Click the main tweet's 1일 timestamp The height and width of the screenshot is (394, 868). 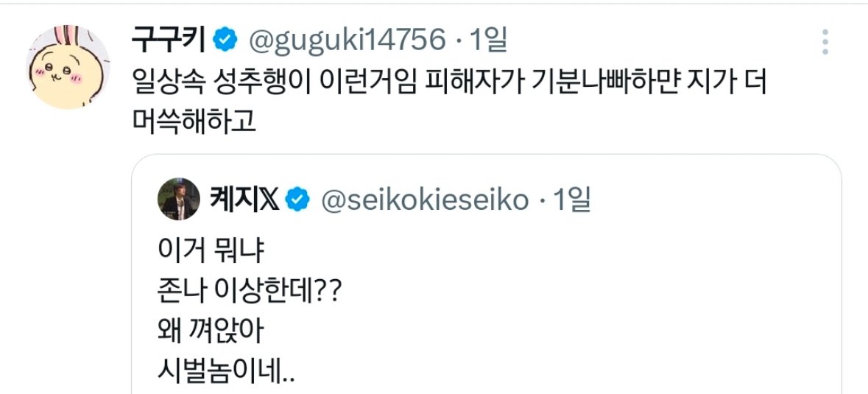tap(488, 41)
